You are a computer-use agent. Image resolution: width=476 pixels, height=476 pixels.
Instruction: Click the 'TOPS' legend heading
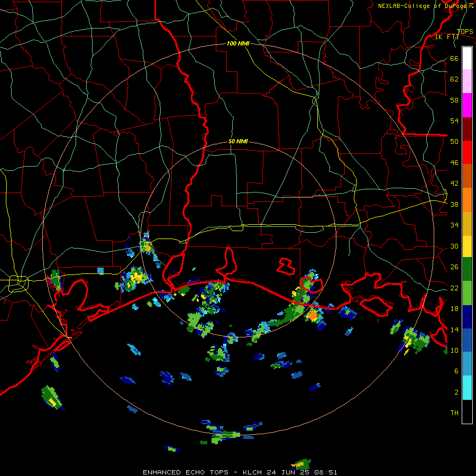pos(465,32)
